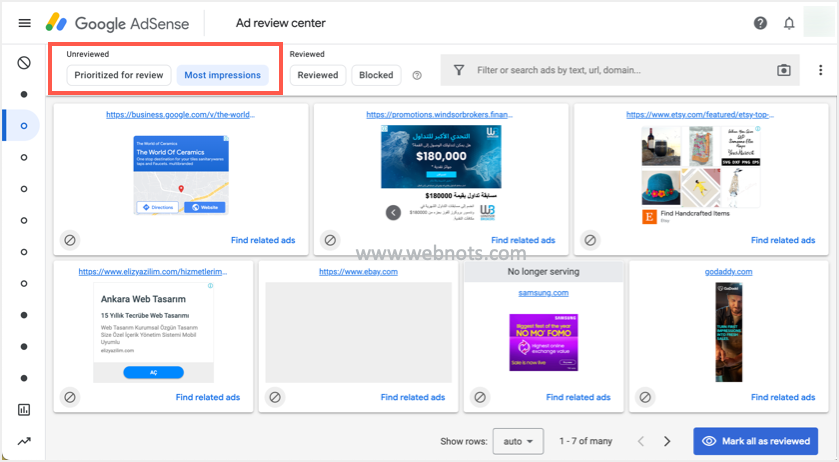839x462 pixels.
Task: Select the Blocked filter chip
Action: (x=376, y=75)
